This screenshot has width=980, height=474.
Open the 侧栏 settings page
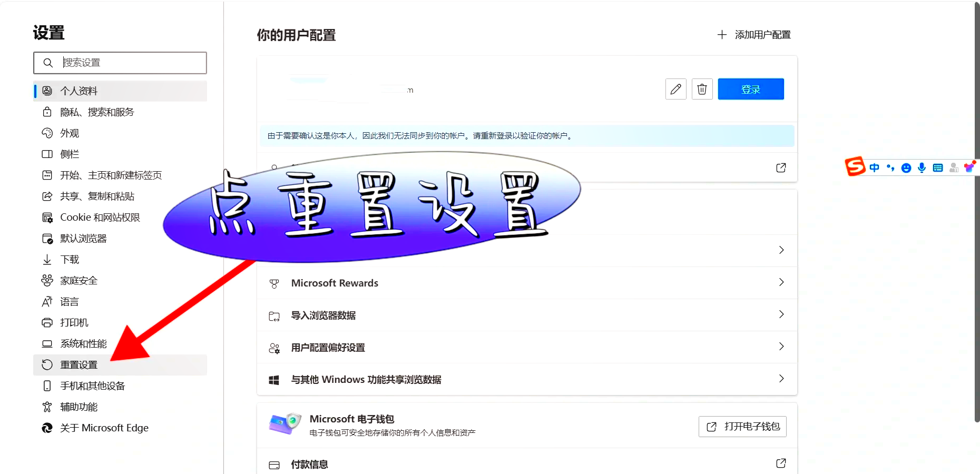[x=120, y=154]
